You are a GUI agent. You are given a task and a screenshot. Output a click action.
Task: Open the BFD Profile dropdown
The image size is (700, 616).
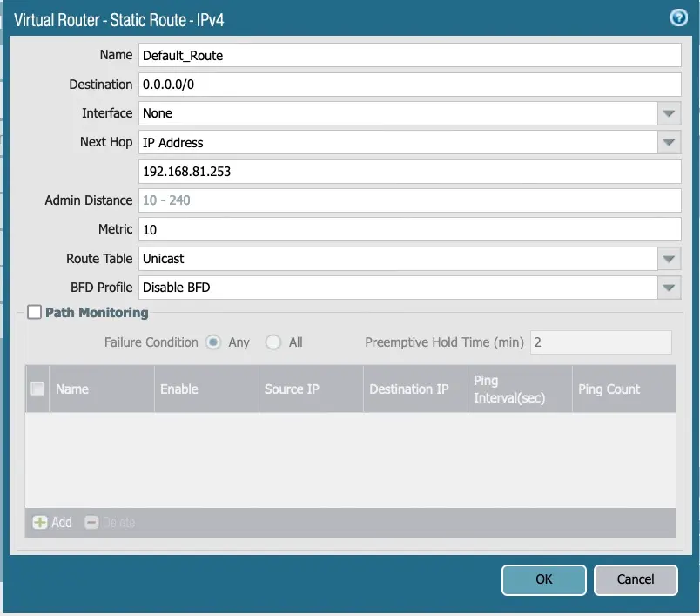coord(669,288)
